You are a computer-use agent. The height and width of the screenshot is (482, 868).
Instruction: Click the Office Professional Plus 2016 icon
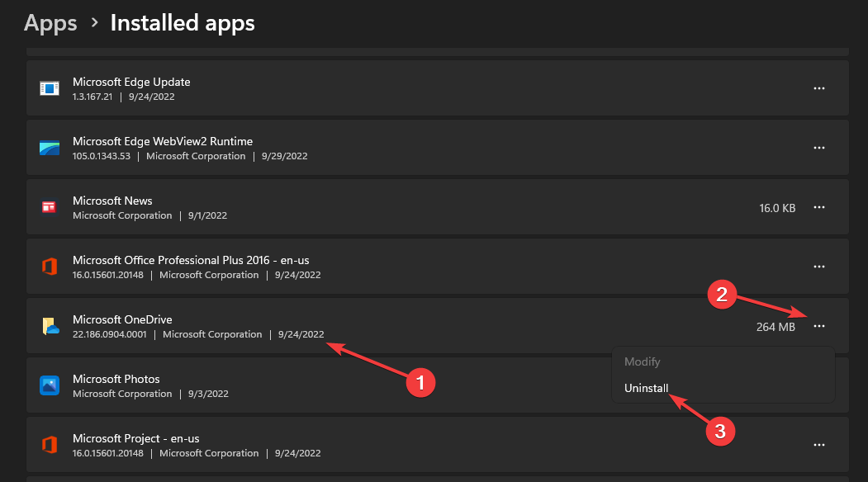pos(50,267)
